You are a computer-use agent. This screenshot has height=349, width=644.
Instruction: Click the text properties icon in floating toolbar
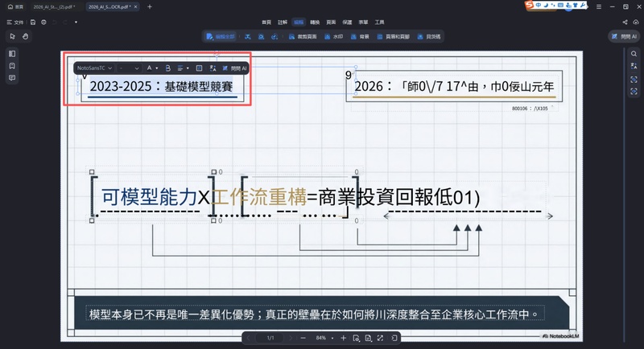[199, 68]
